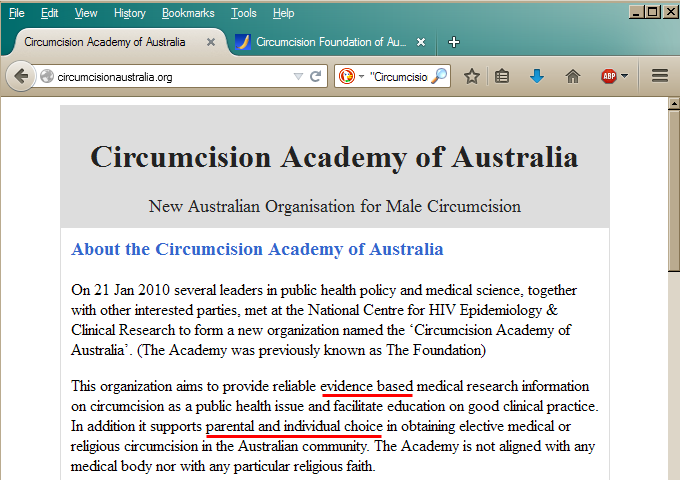
Task: Open a new tab with plus button
Action: (x=454, y=42)
